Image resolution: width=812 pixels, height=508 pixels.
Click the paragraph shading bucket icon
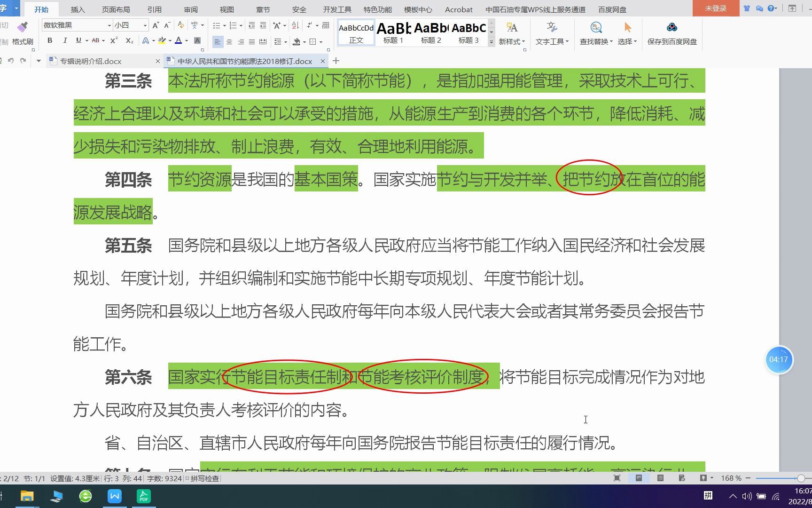296,42
